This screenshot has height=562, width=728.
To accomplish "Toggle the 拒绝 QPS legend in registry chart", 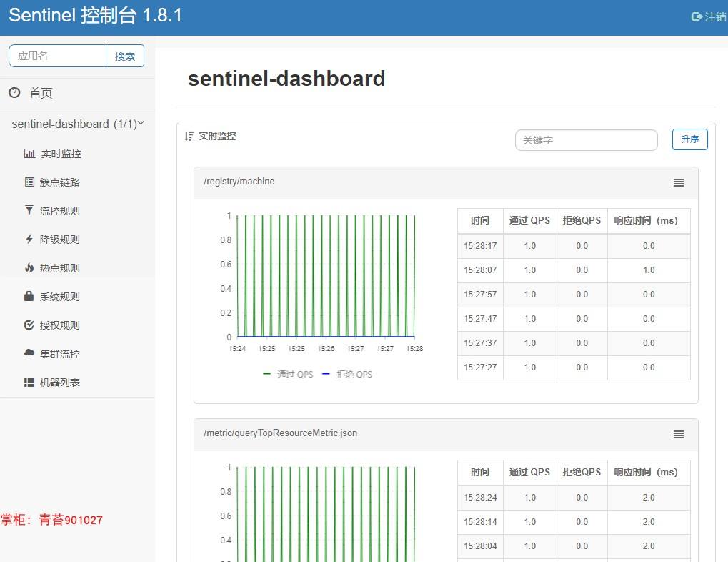I will click(347, 374).
